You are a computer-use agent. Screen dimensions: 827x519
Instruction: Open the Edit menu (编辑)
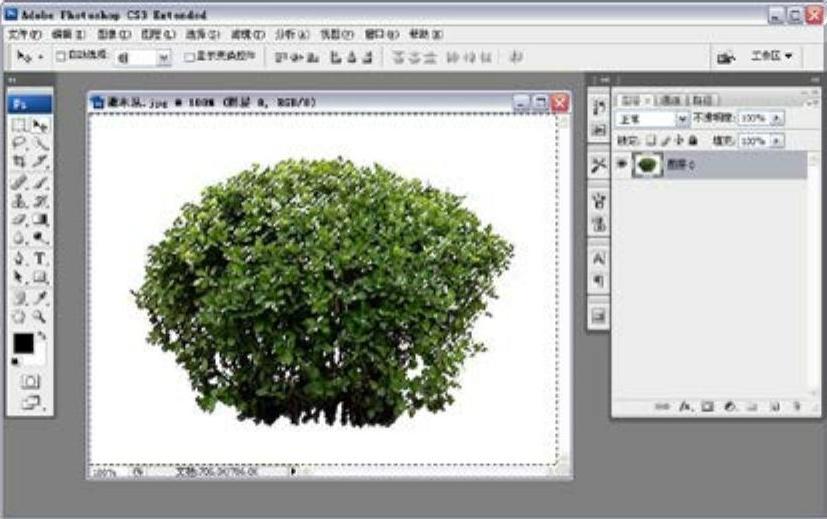click(69, 34)
